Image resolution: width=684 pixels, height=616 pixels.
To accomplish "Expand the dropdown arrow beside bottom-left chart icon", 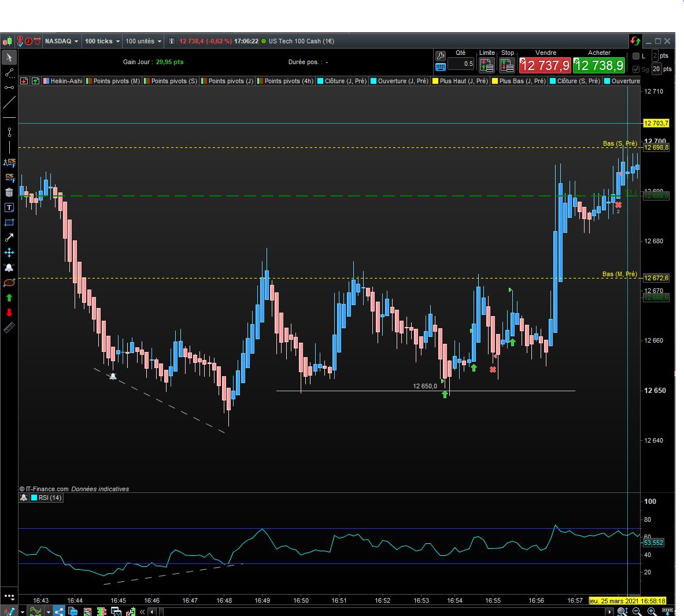I will pos(22,611).
